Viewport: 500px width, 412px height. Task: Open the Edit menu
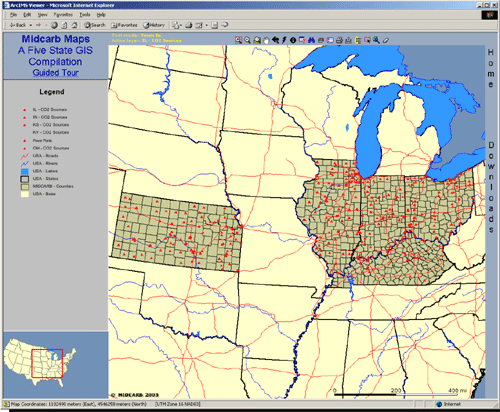(27, 15)
